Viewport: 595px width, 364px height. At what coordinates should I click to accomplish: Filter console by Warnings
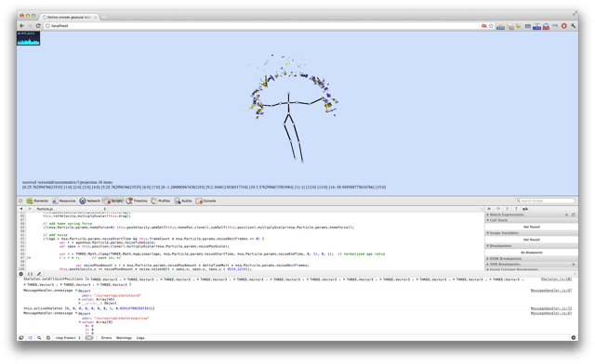coord(124,338)
